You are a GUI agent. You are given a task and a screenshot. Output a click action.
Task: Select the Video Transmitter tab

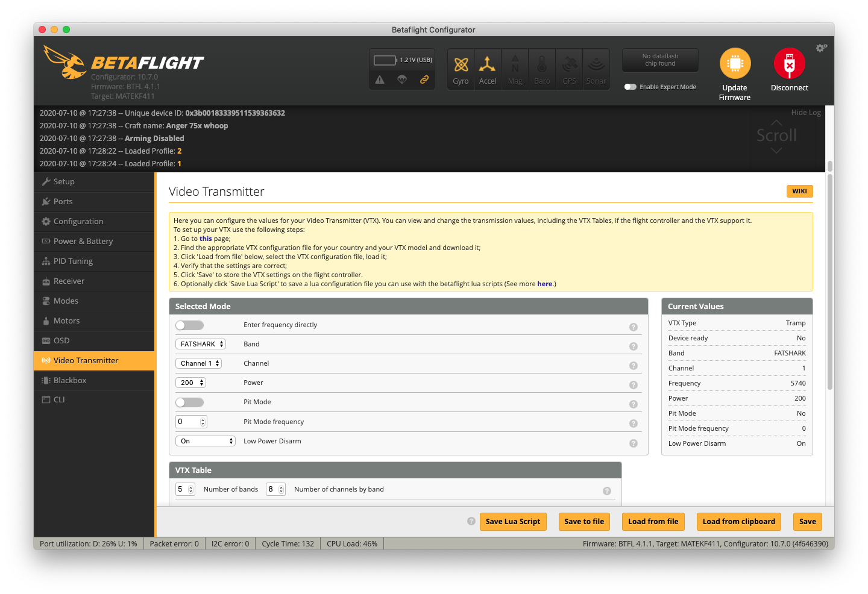pyautogui.click(x=94, y=360)
